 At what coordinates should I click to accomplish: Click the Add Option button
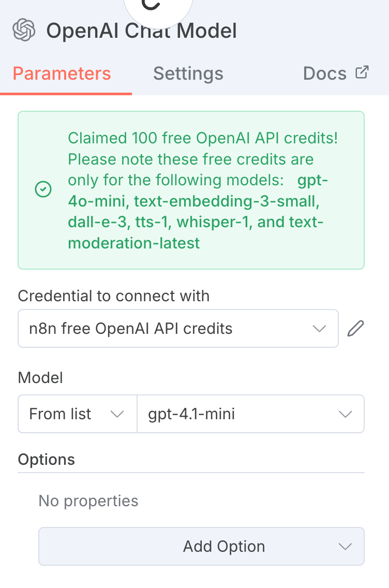(223, 546)
